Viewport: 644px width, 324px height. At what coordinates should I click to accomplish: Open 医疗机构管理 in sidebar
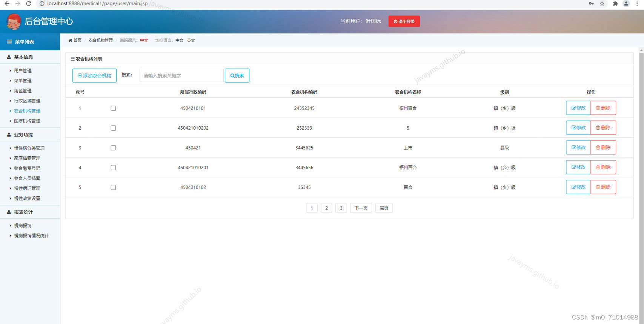tap(27, 121)
